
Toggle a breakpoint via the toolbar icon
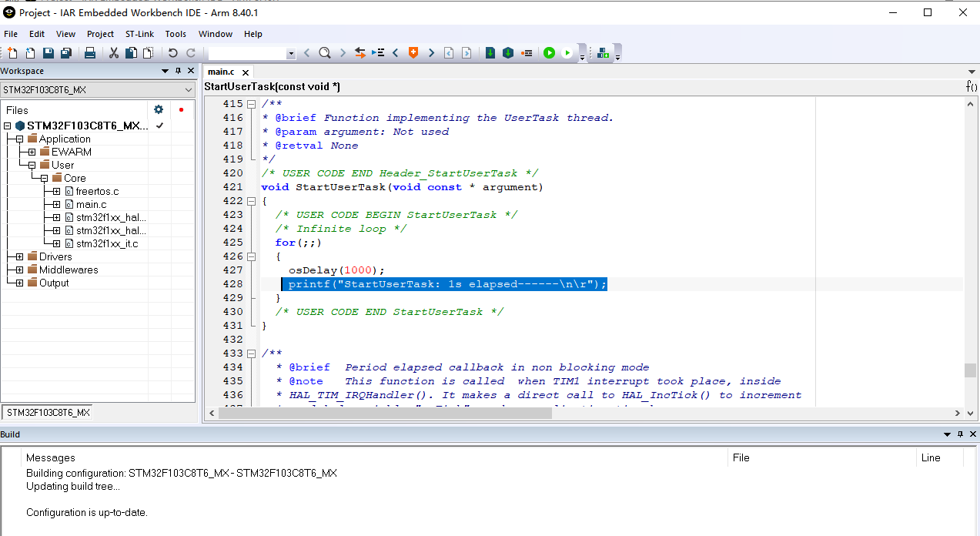527,53
